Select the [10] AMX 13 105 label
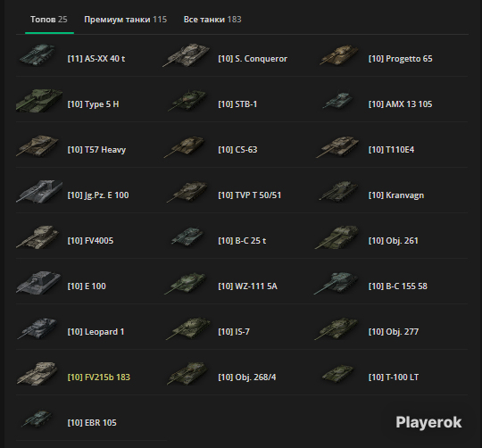 click(401, 104)
